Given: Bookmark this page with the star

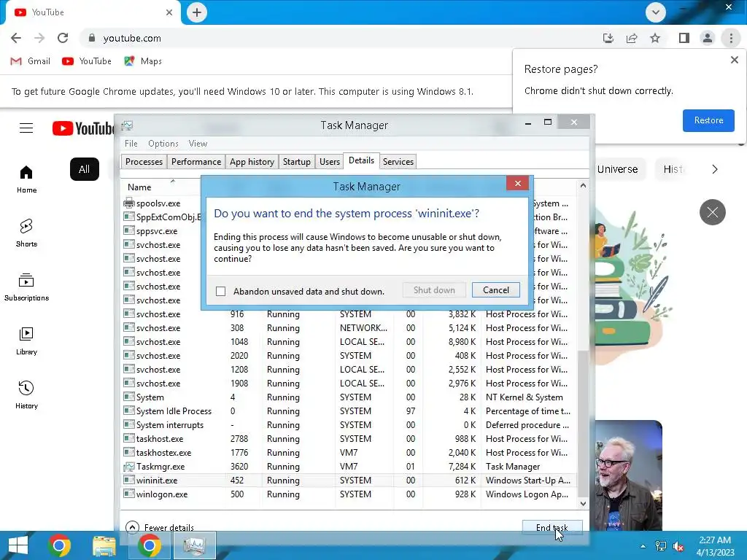Looking at the screenshot, I should point(655,38).
